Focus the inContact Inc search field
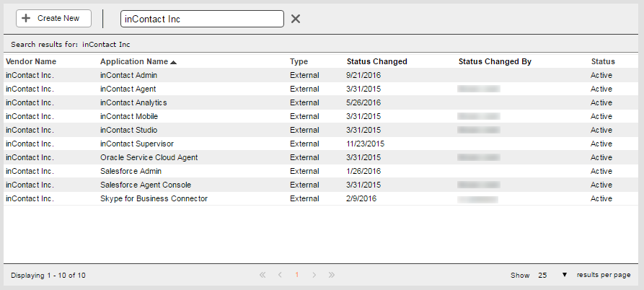This screenshot has height=290, width=644. point(202,19)
